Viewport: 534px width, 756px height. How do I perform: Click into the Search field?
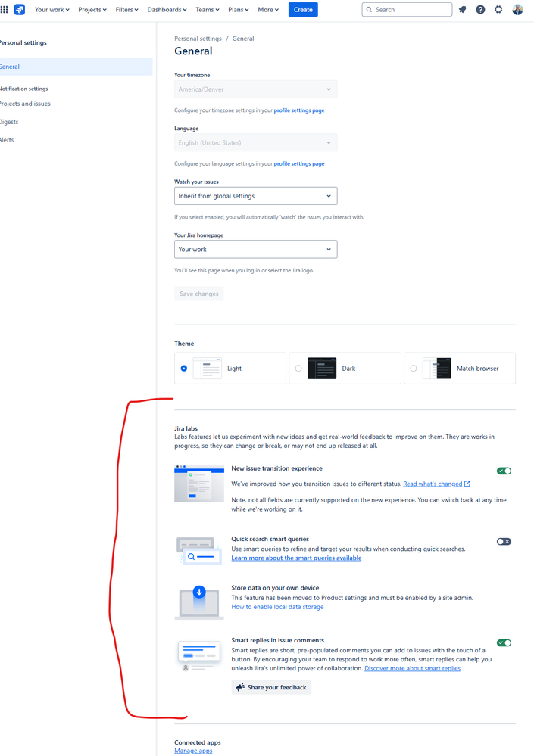(408, 10)
